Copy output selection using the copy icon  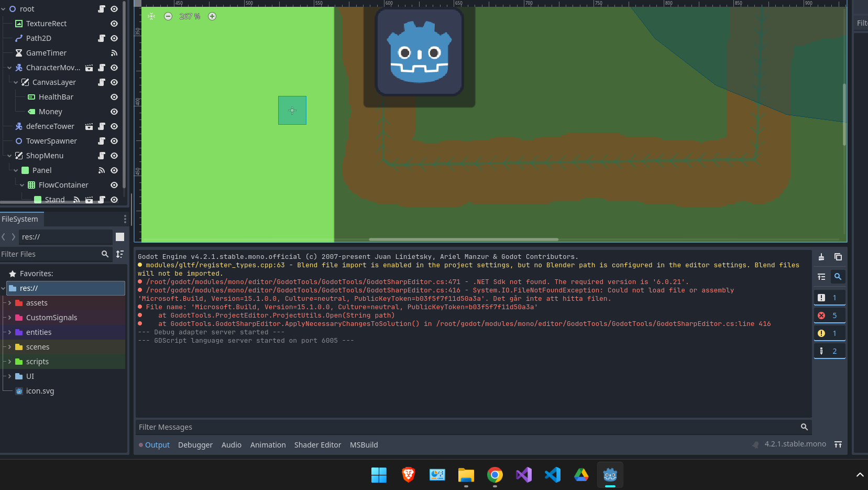tap(838, 257)
